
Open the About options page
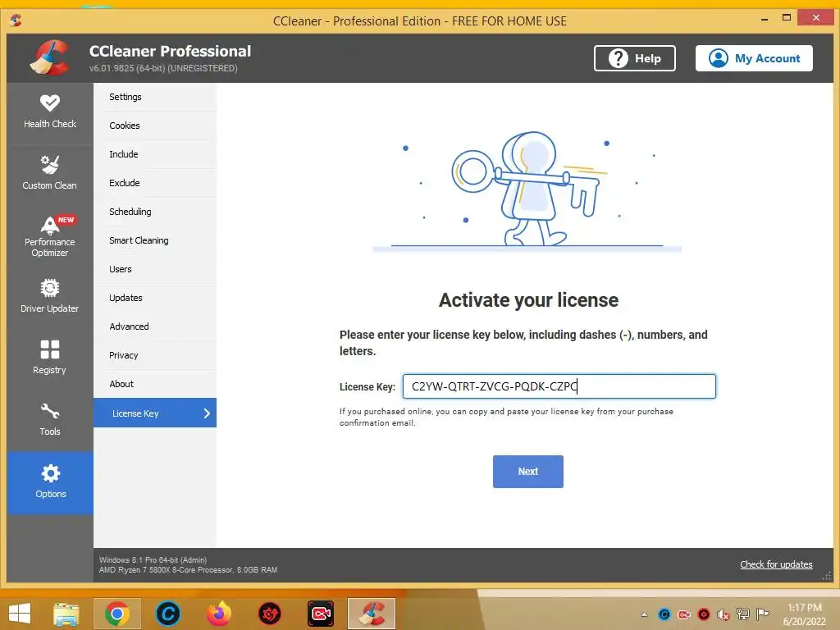click(155, 384)
